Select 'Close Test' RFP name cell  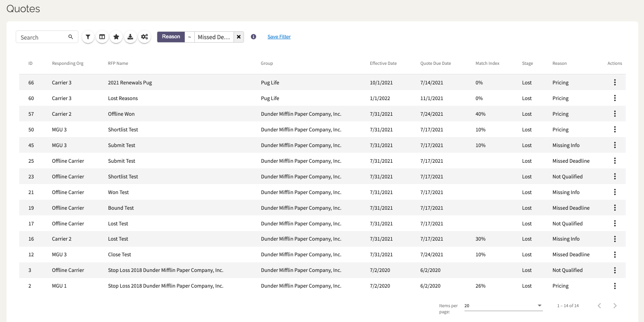[x=119, y=255]
